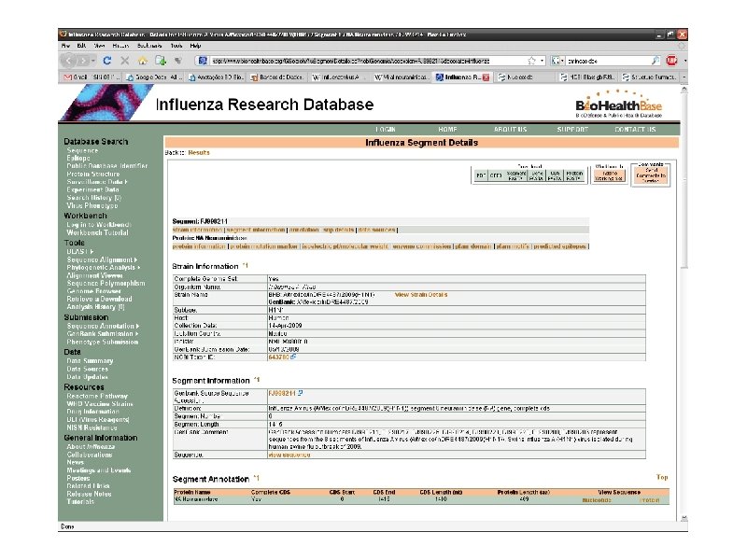Expand the Surveillance Data submenu in sidebar
This screenshot has width=747, height=560.
click(x=126, y=182)
